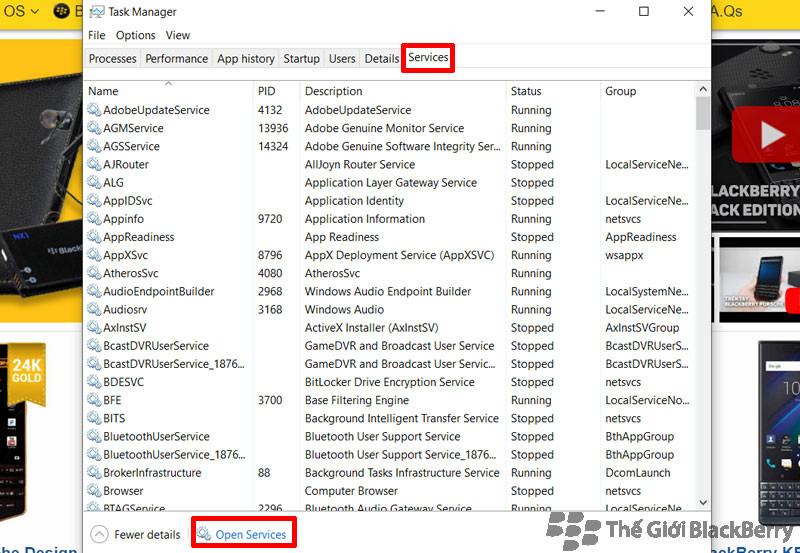Click the vertical scrollbar down arrow
The image size is (800, 553).
click(703, 503)
